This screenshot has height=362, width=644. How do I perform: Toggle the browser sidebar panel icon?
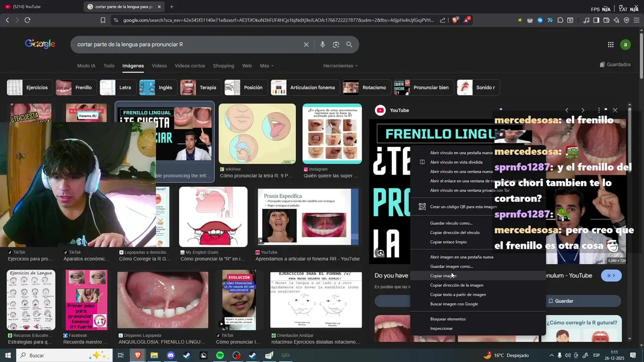596,20
